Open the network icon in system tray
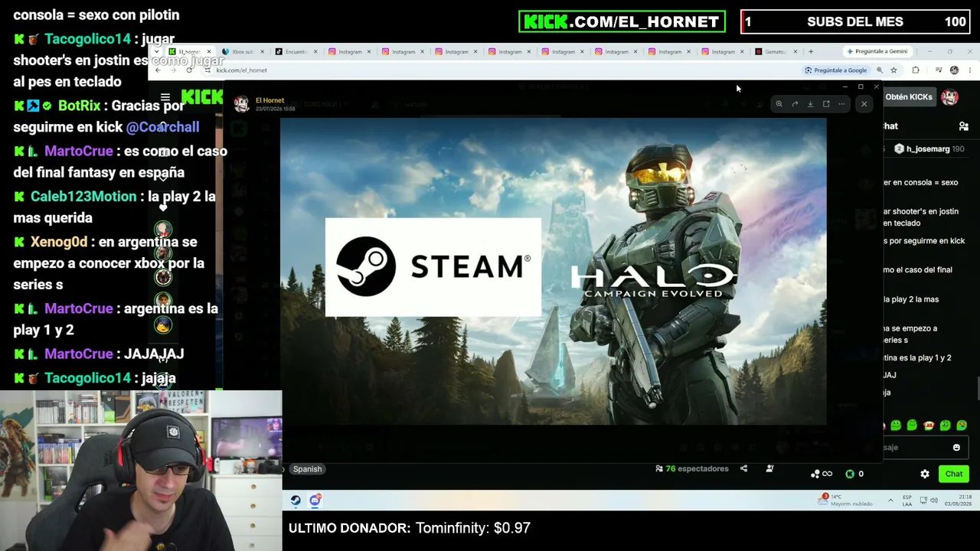The image size is (980, 551). (x=923, y=500)
